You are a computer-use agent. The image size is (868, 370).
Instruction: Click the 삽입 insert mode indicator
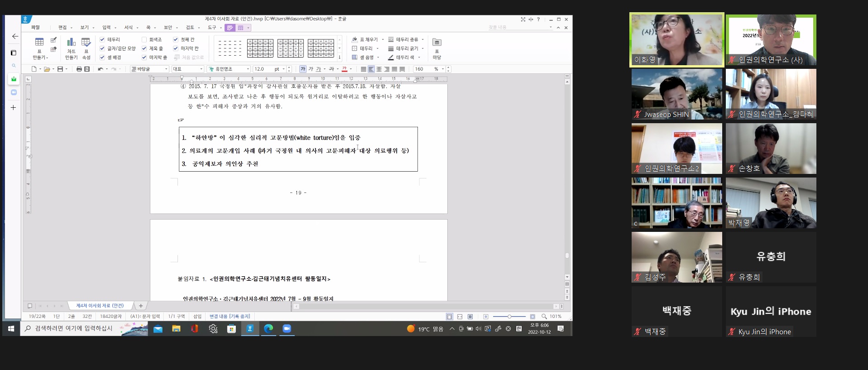pos(197,317)
